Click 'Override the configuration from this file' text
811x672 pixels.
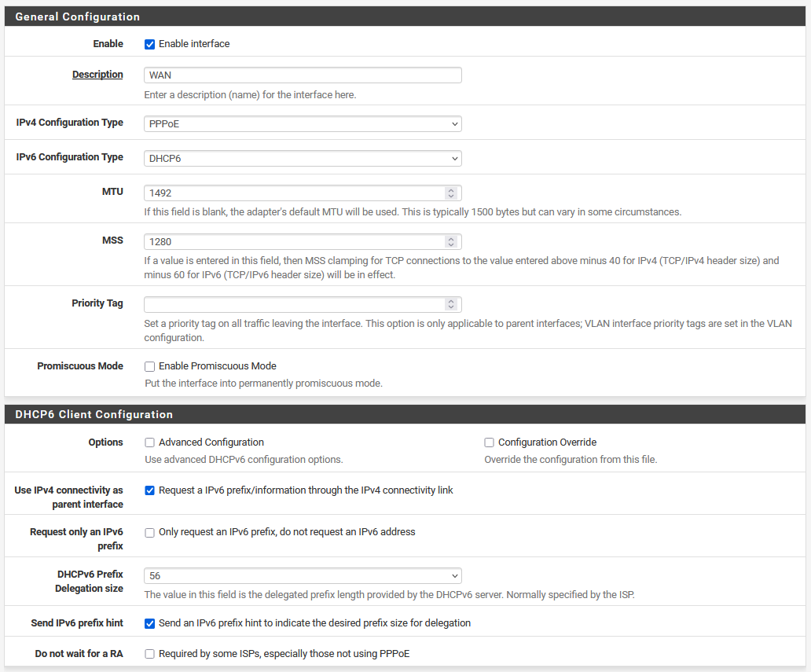[x=571, y=459]
